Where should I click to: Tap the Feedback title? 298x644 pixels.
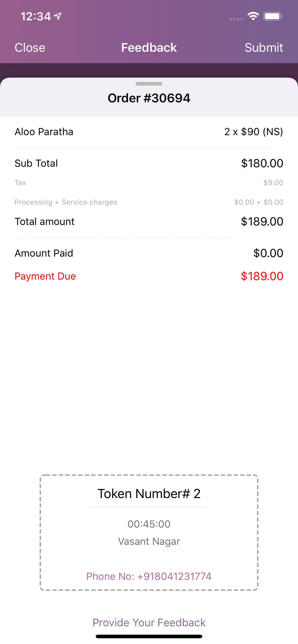pyautogui.click(x=149, y=47)
